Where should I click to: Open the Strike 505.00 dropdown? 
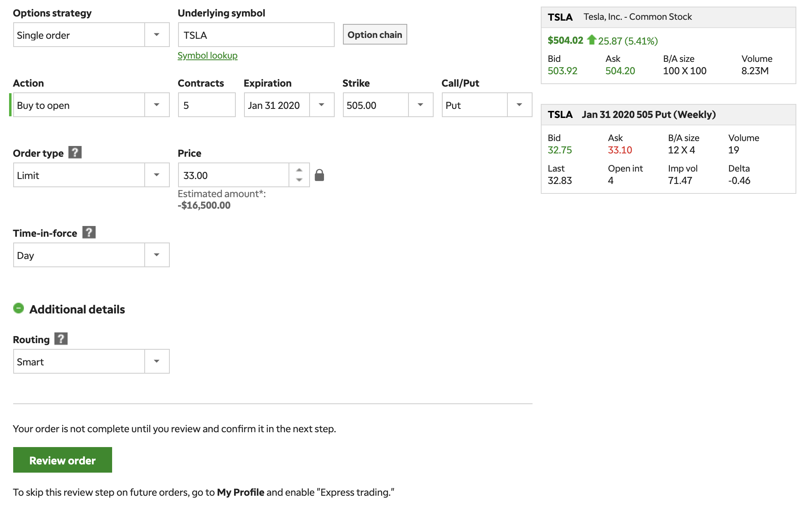click(388, 105)
